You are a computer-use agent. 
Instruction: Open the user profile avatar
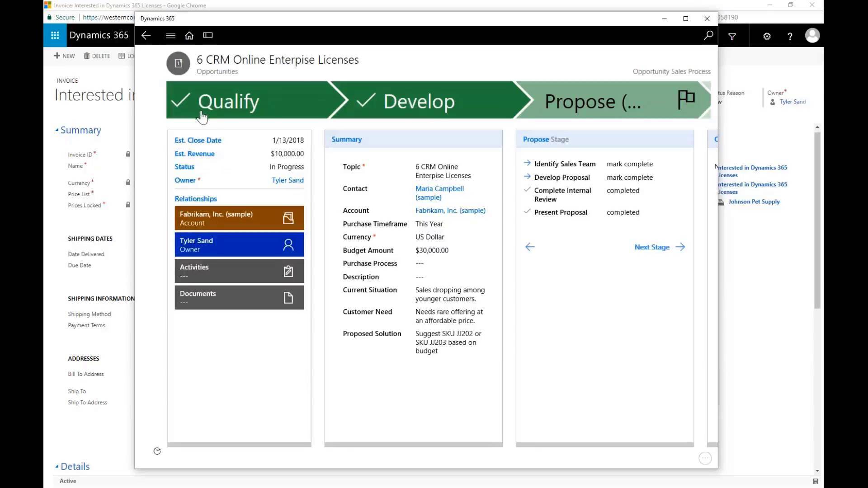coord(812,35)
